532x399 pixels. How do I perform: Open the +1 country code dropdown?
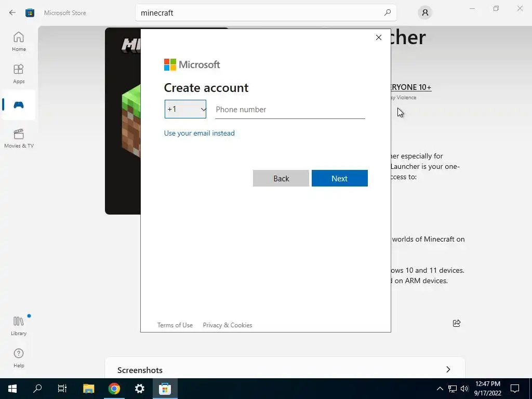[x=185, y=109]
